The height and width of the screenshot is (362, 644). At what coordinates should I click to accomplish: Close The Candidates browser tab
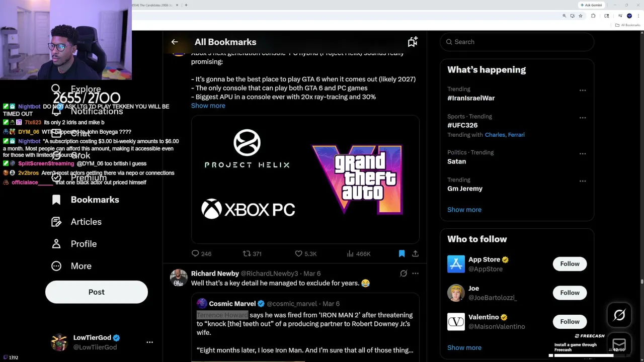pyautogui.click(x=177, y=5)
